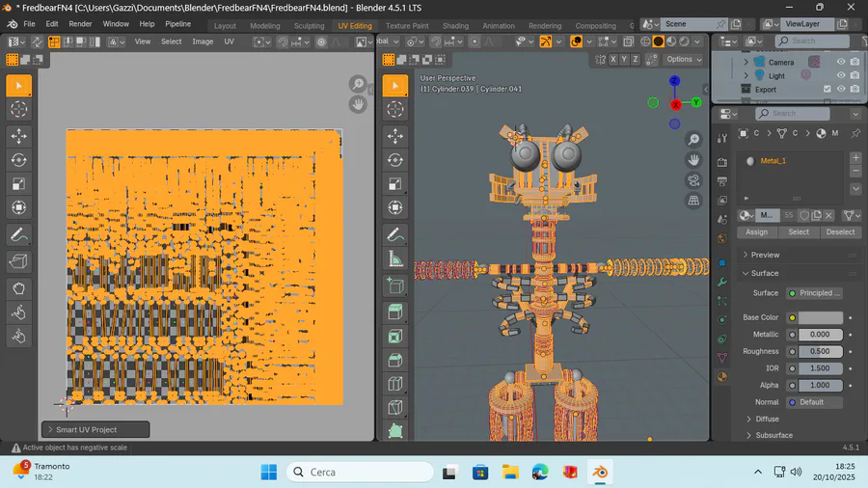Expand the Preview panel
868x488 pixels.
click(765, 255)
